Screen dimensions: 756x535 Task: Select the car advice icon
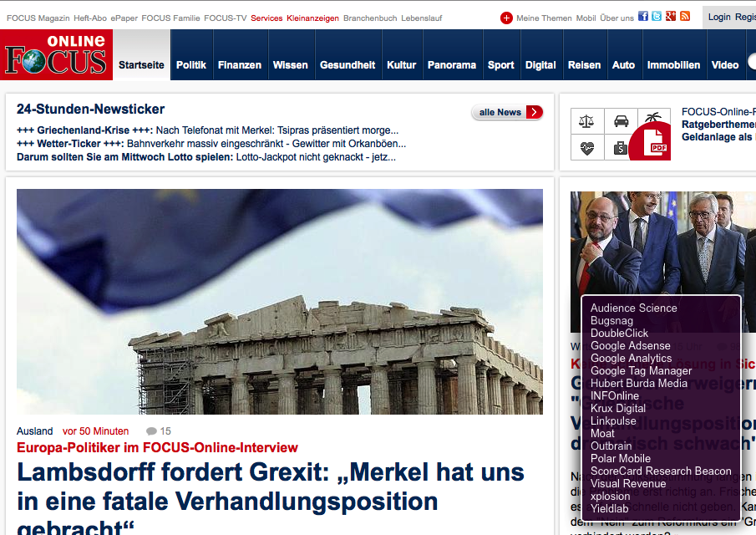coord(621,121)
